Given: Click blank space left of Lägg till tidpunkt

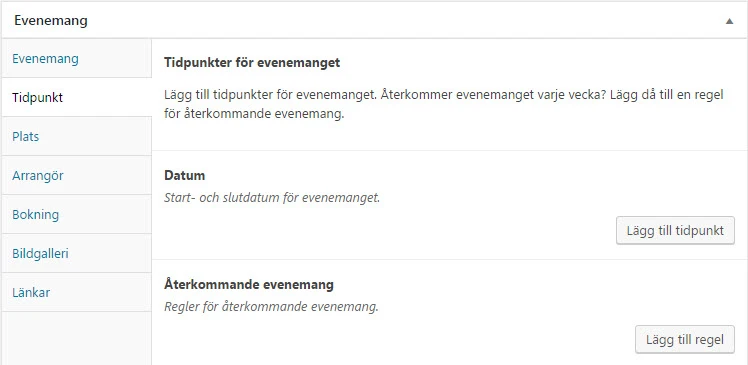Looking at the screenshot, I should (384, 230).
